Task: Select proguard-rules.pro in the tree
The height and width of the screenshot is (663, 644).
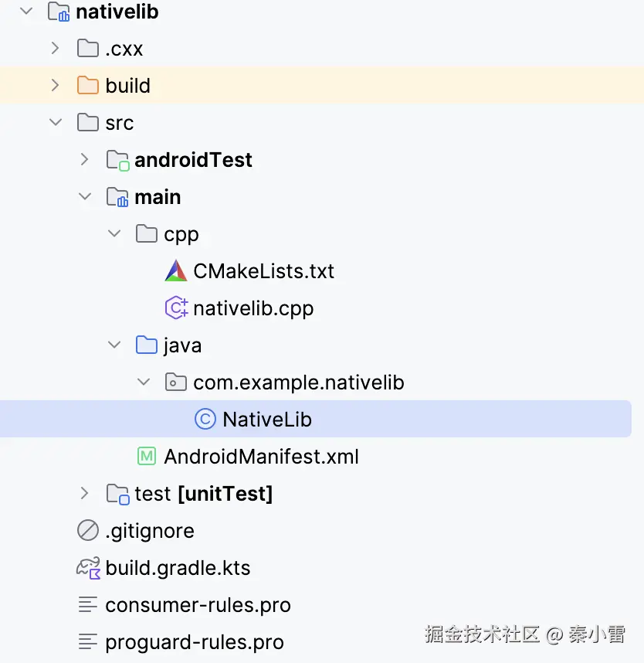Action: pos(194,642)
